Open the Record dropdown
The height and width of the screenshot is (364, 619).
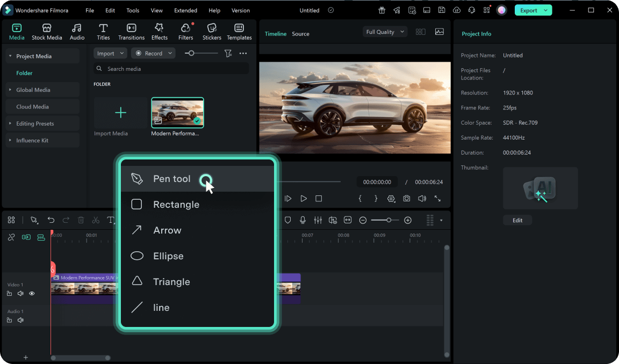pos(153,53)
